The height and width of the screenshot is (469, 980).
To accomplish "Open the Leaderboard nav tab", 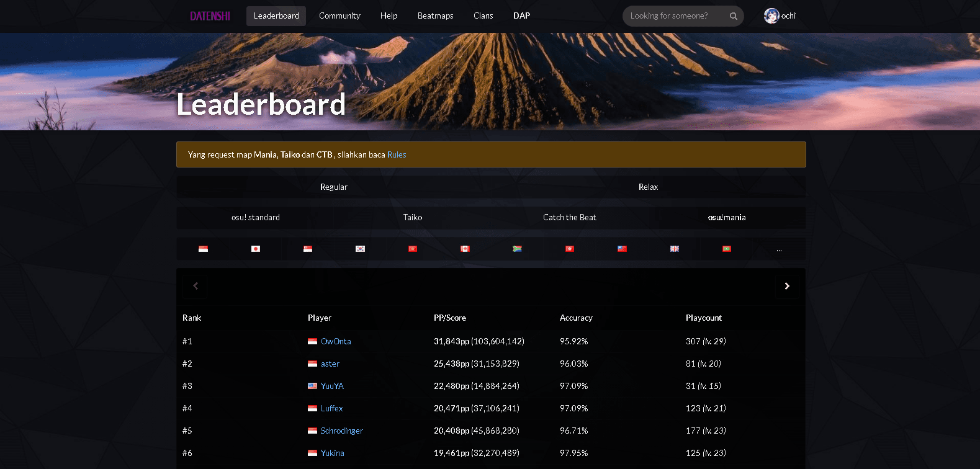I will (276, 16).
